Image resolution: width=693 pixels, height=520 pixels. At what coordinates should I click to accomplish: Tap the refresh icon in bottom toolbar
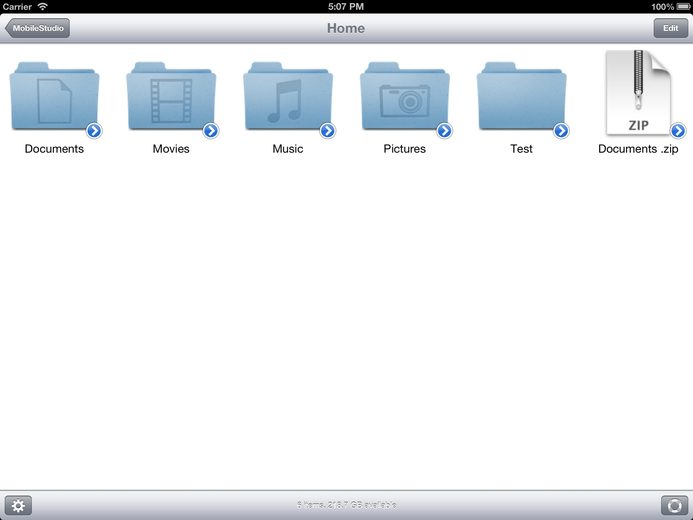coord(674,505)
